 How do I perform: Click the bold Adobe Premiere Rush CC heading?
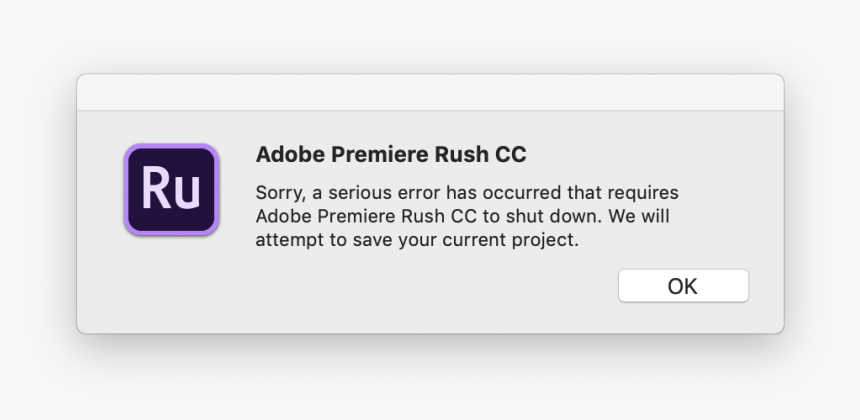point(391,155)
